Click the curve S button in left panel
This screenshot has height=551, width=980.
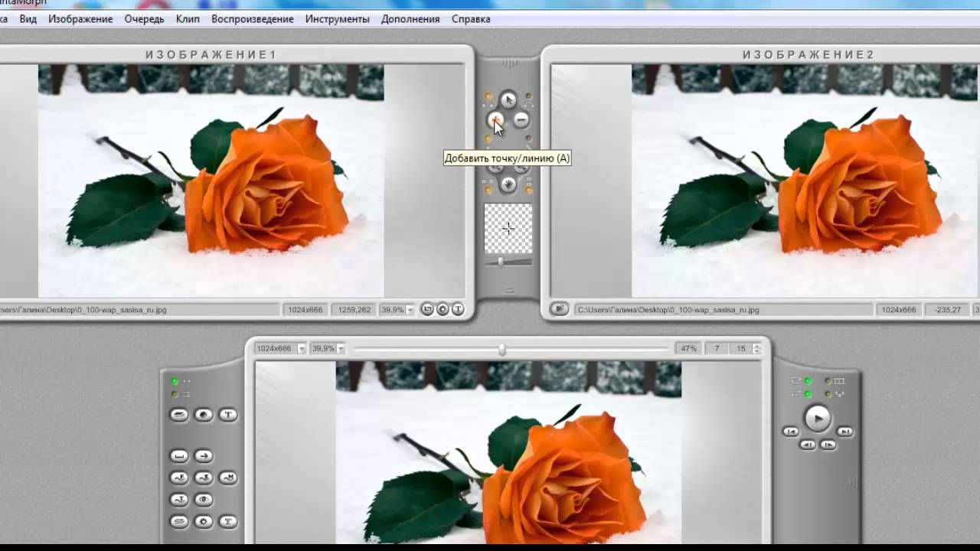pos(204,478)
